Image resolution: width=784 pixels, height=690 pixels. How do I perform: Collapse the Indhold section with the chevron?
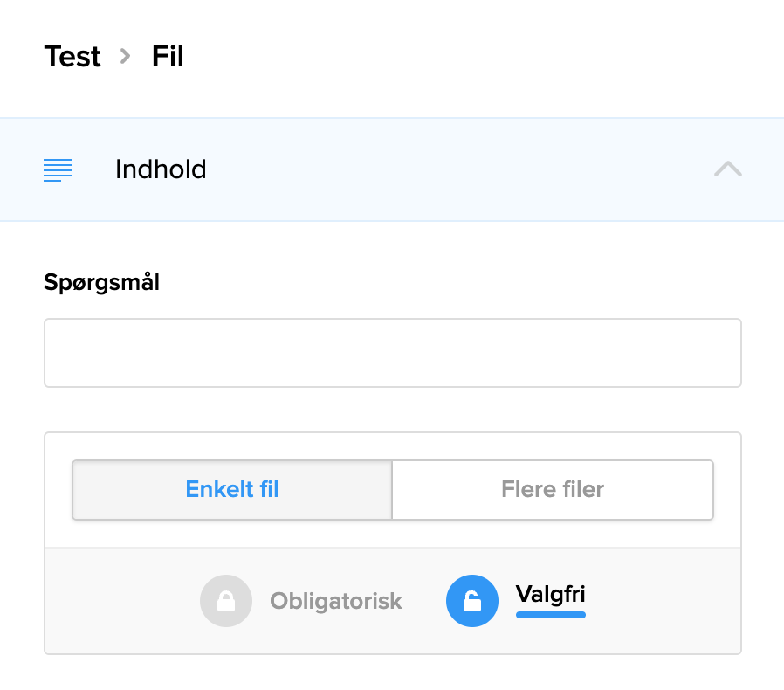pos(727,169)
